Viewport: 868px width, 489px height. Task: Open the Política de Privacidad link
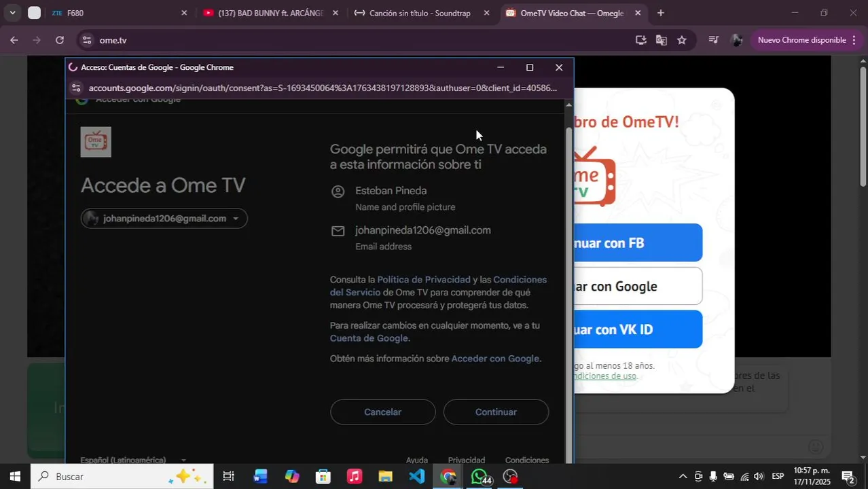point(424,280)
